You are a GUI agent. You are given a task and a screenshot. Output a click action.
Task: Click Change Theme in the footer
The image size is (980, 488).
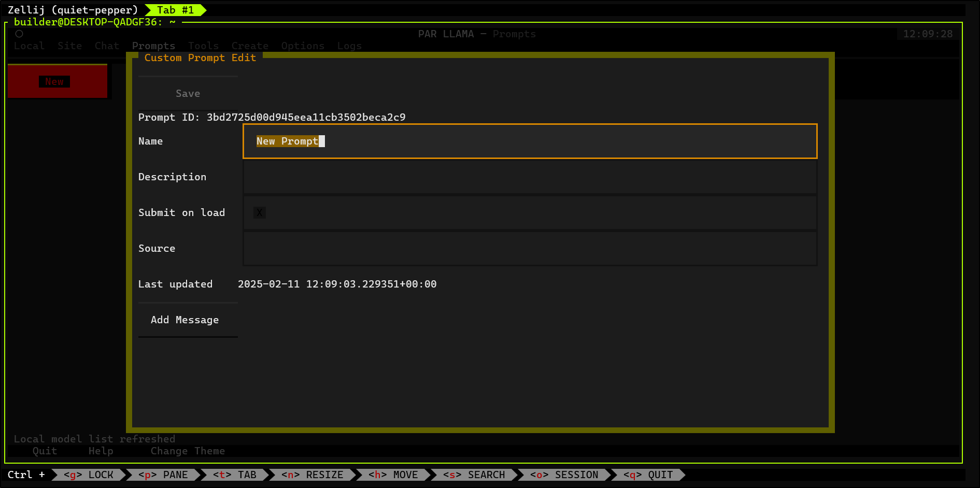tap(188, 451)
